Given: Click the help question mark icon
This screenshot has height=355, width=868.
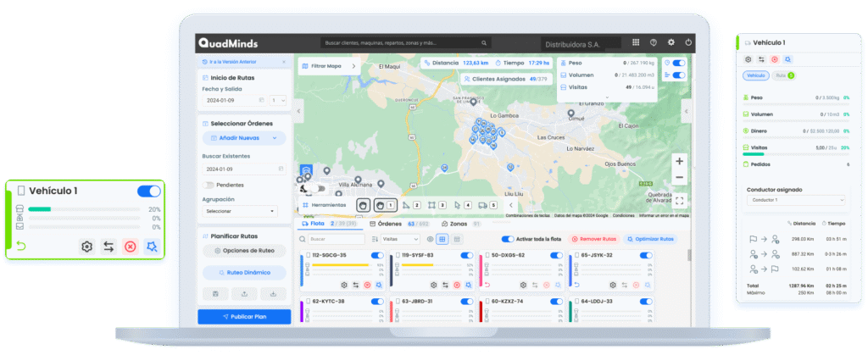Looking at the screenshot, I should [654, 42].
